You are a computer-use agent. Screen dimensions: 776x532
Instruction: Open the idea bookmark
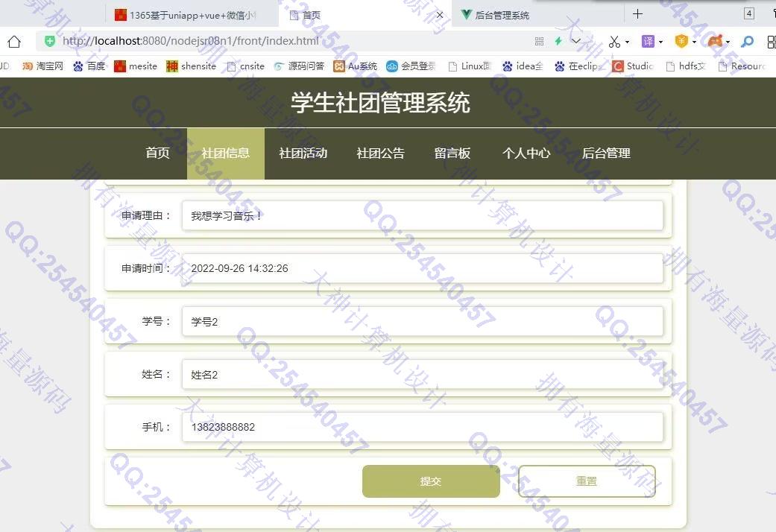(523, 66)
